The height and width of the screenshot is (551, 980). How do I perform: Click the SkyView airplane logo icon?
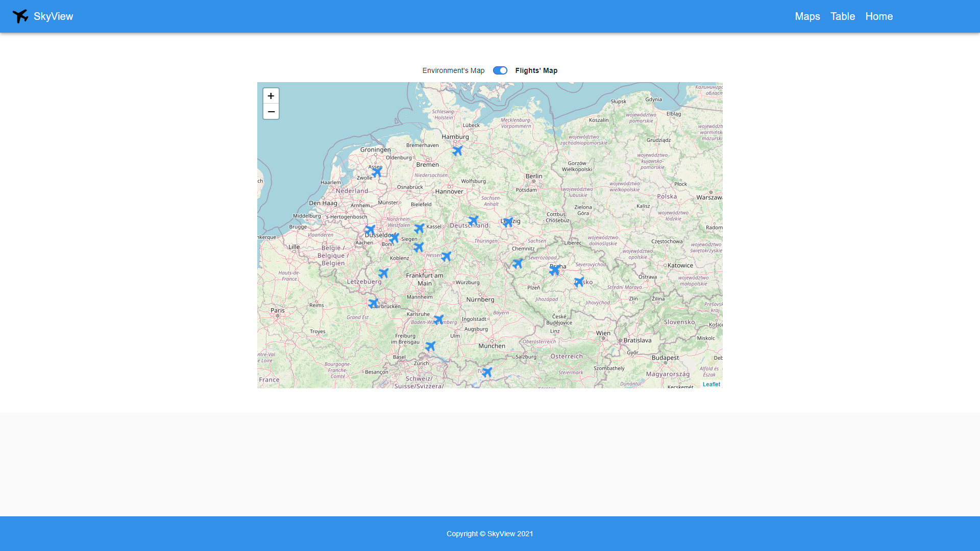click(x=20, y=16)
